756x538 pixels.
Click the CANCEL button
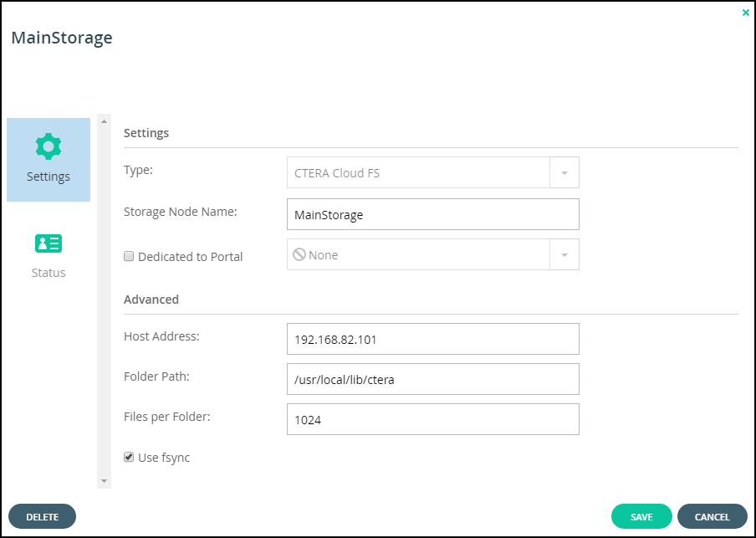[x=713, y=517]
